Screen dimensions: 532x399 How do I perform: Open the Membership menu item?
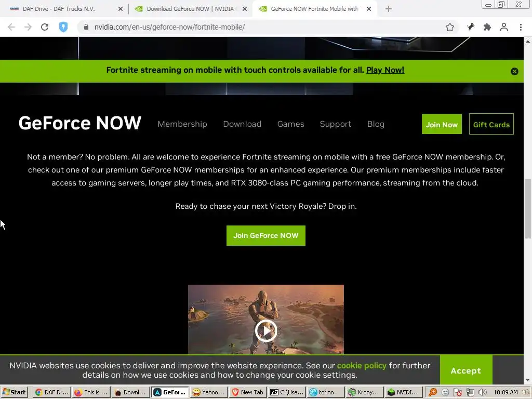click(182, 124)
